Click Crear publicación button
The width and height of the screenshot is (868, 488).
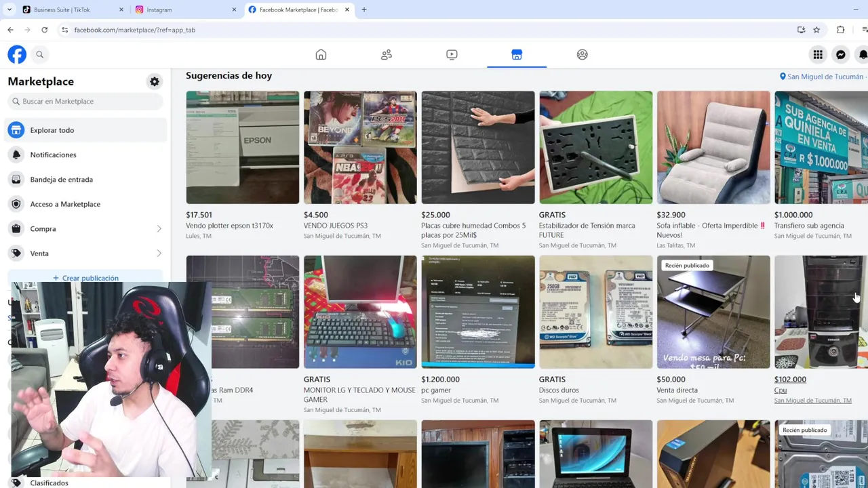pyautogui.click(x=87, y=277)
